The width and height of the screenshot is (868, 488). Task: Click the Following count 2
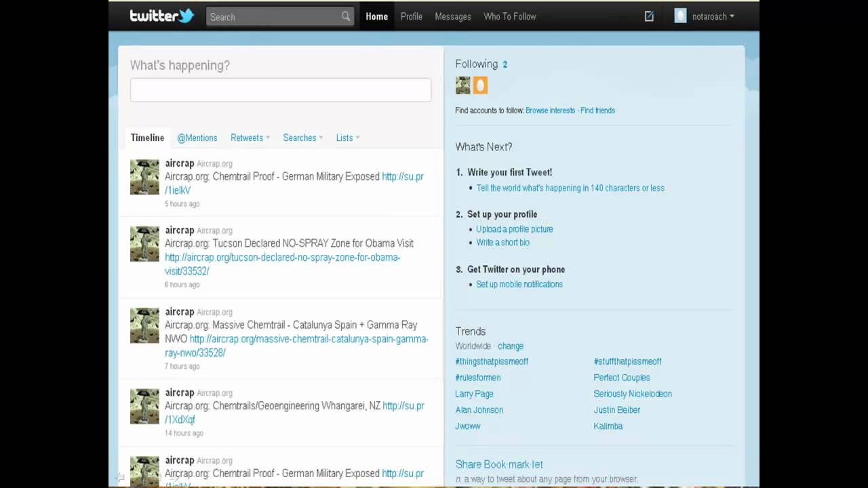point(505,64)
